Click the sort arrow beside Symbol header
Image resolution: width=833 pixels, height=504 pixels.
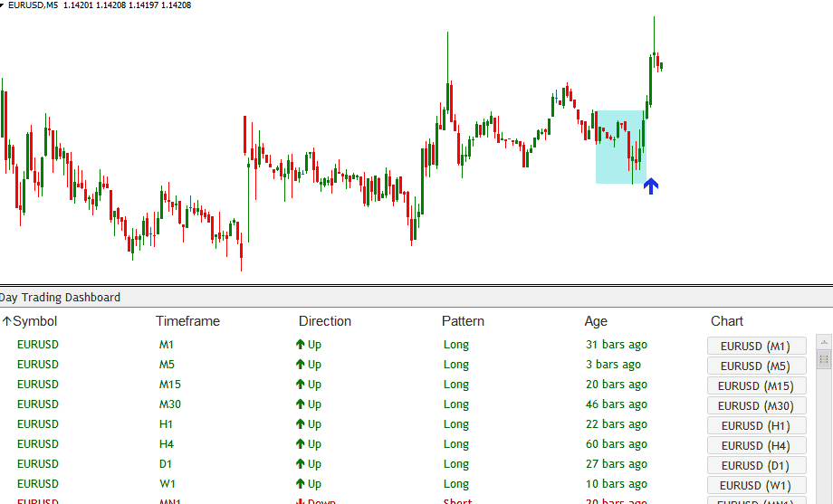click(6, 321)
